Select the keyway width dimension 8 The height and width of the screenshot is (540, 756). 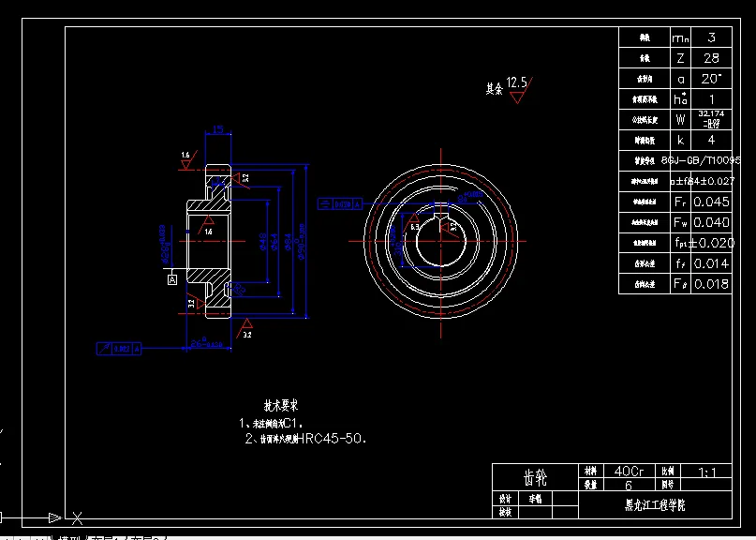(x=470, y=197)
